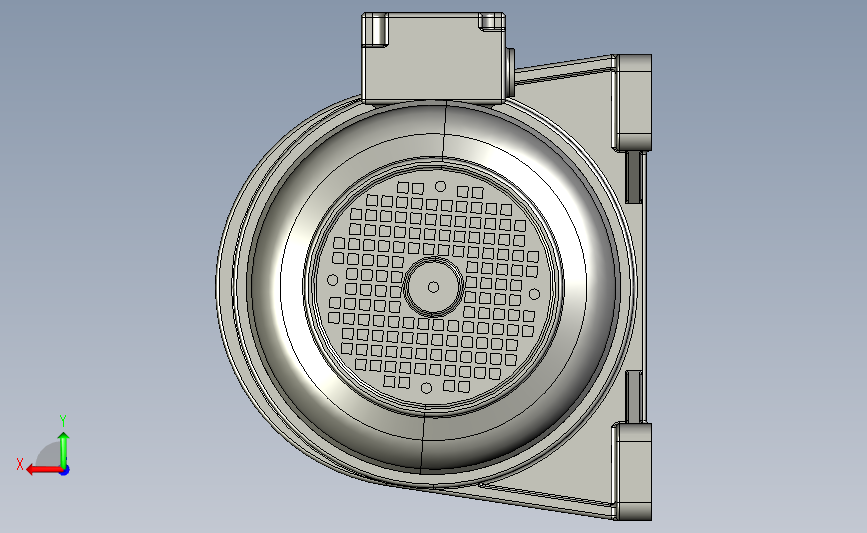Click the small round hole at bottom of grille
Screen dimensions: 867x533
point(426,388)
